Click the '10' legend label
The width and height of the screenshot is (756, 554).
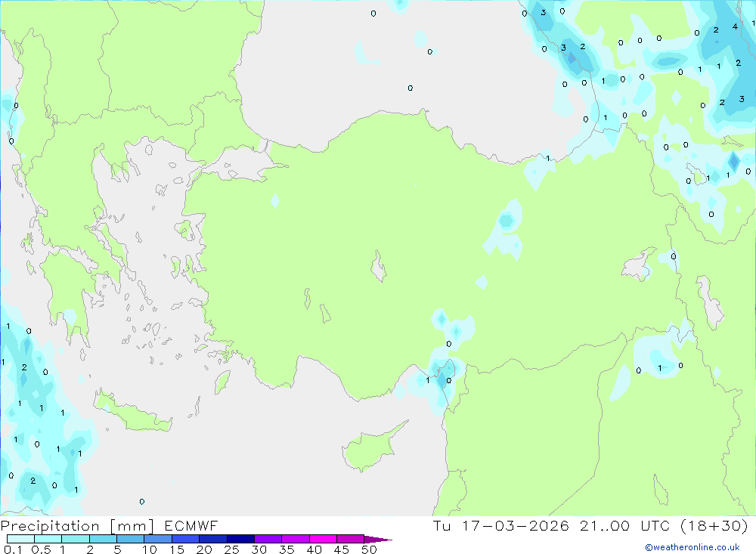tap(150, 549)
